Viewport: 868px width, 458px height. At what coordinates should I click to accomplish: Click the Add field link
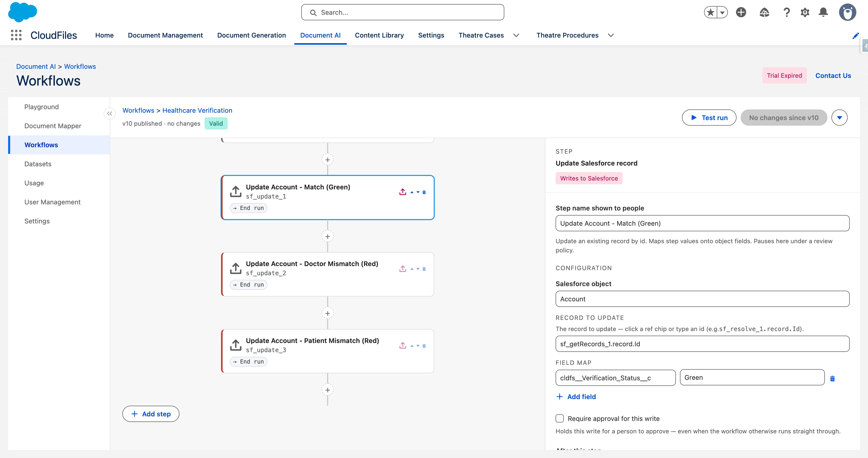click(x=576, y=397)
